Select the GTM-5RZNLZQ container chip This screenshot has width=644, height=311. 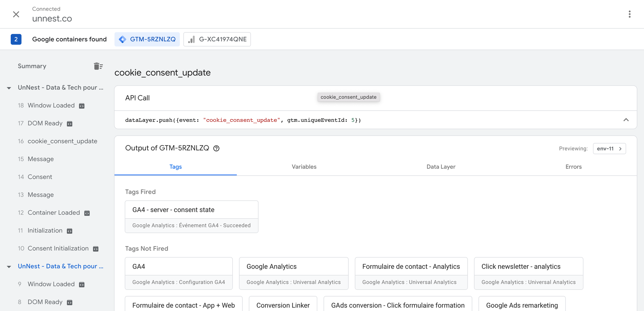(147, 39)
